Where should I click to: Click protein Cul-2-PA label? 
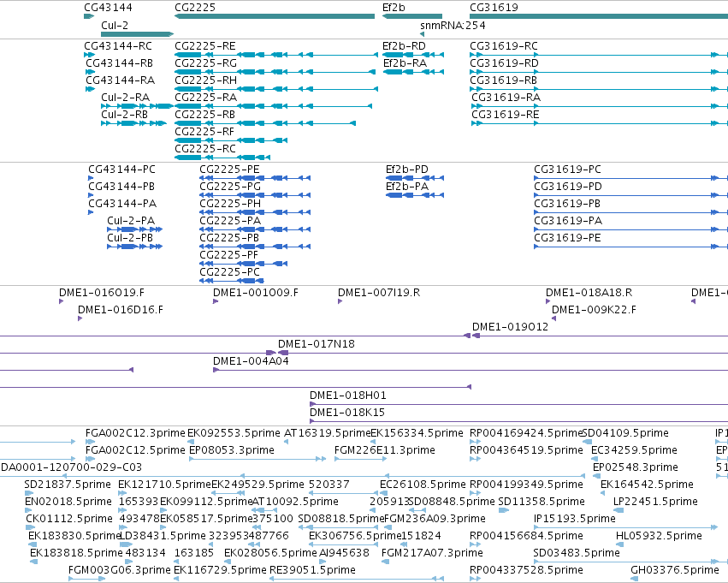[x=131, y=221]
